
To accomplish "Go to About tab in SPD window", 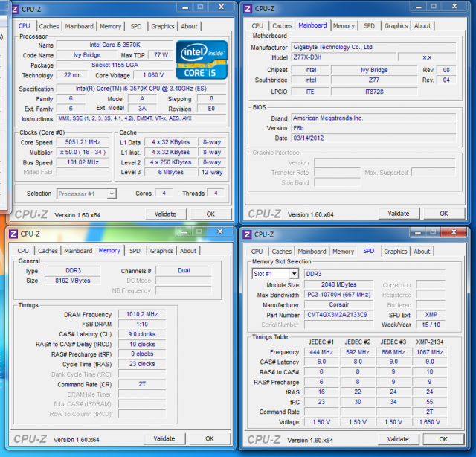I will click(x=422, y=252).
